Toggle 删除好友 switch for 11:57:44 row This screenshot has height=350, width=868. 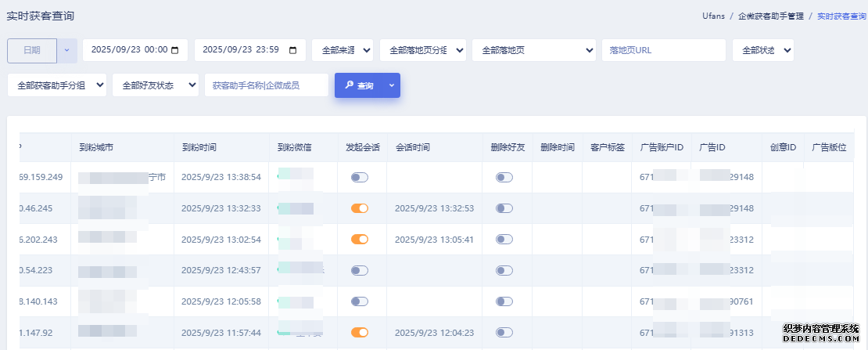tap(504, 332)
